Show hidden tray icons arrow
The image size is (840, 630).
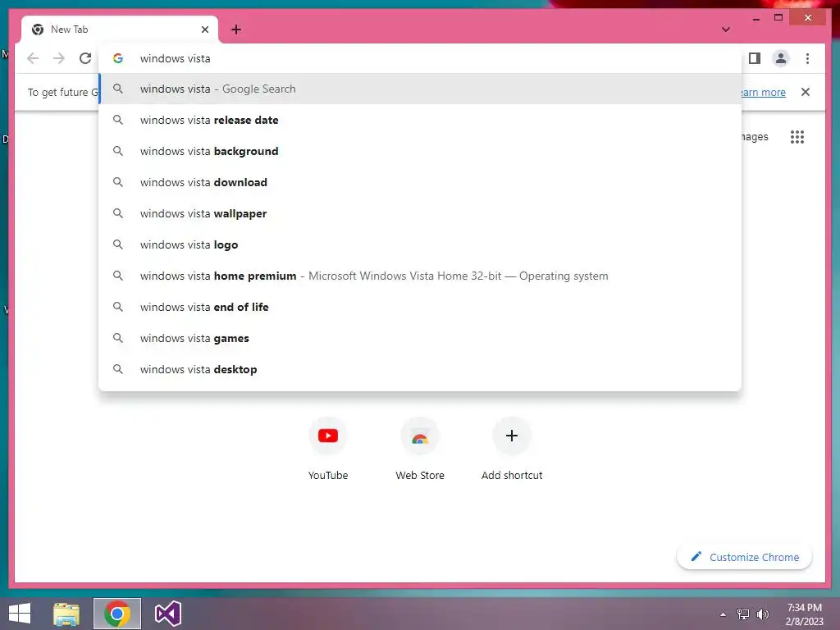723,614
